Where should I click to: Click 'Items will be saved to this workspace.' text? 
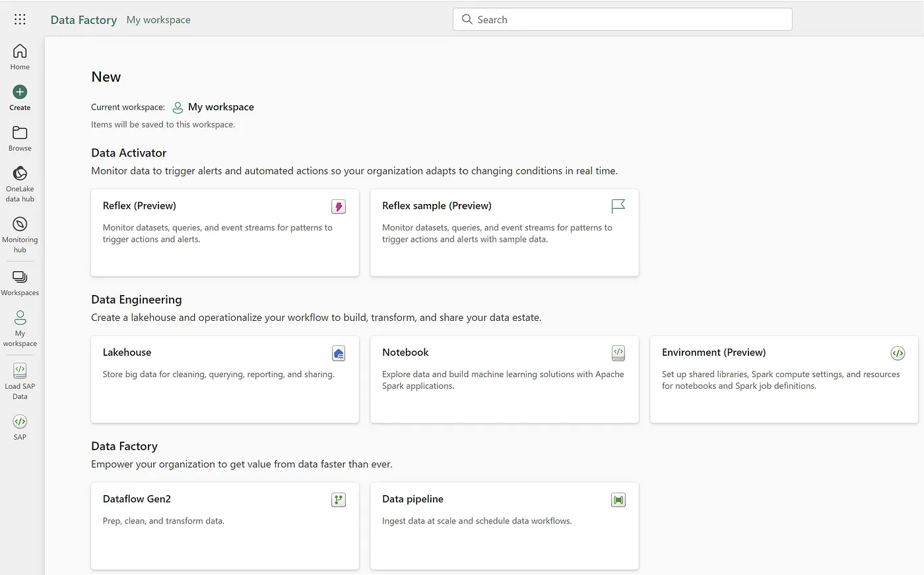coord(163,124)
